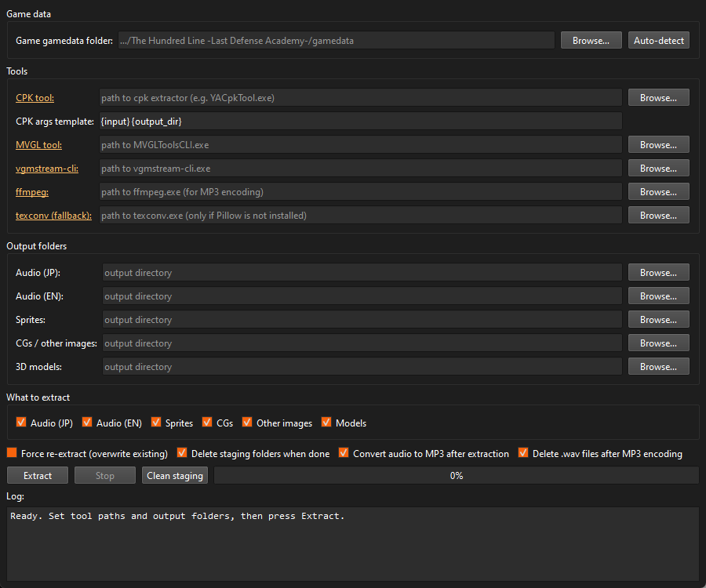Focus the vgmstream-cli path field
This screenshot has width=706, height=588.
click(360, 169)
